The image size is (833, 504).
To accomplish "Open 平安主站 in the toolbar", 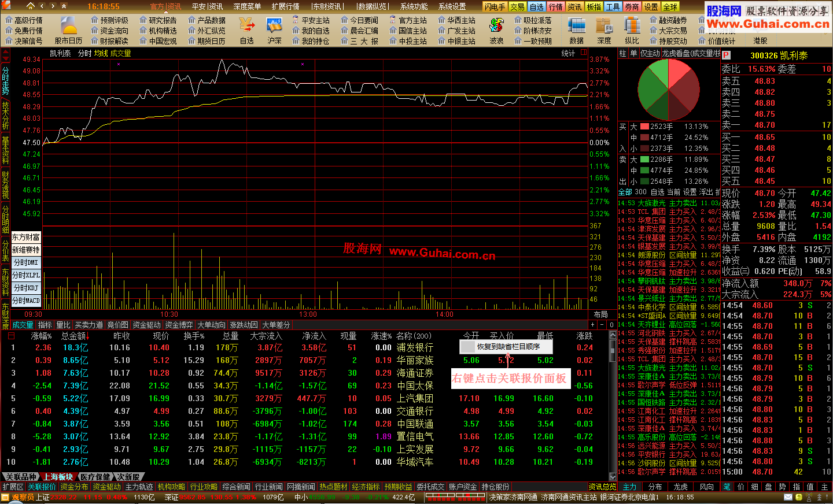I will click(311, 20).
